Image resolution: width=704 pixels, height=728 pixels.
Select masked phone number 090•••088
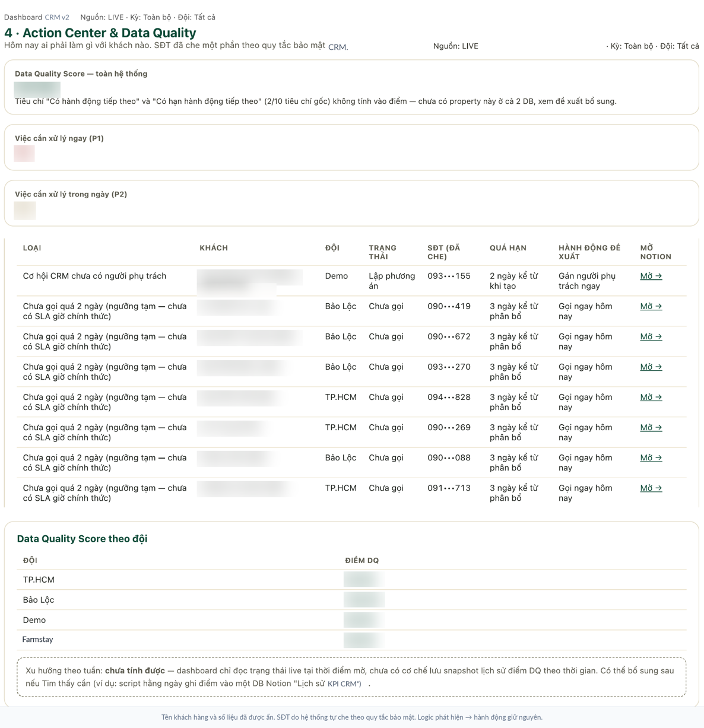(x=449, y=457)
